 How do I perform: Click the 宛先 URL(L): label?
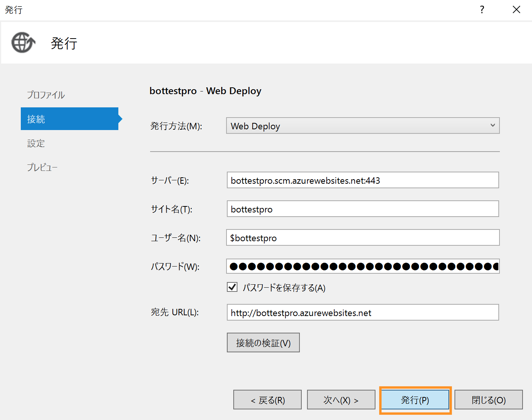coord(175,312)
